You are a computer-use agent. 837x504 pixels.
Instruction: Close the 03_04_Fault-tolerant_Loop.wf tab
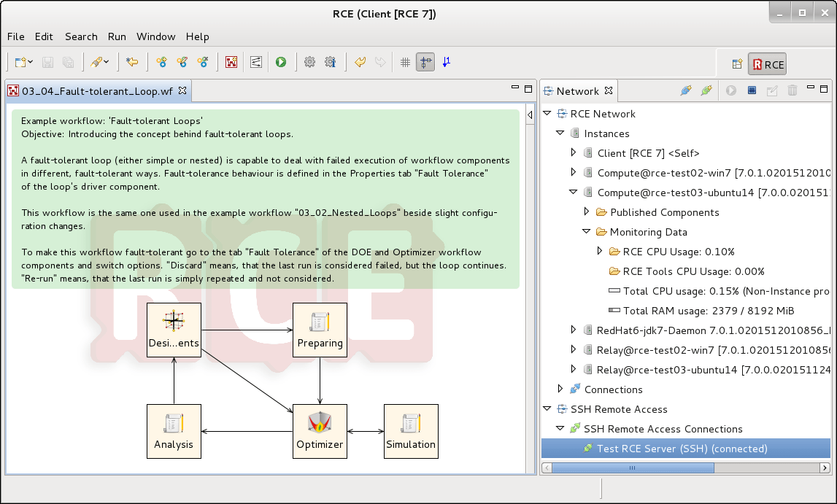(x=182, y=90)
